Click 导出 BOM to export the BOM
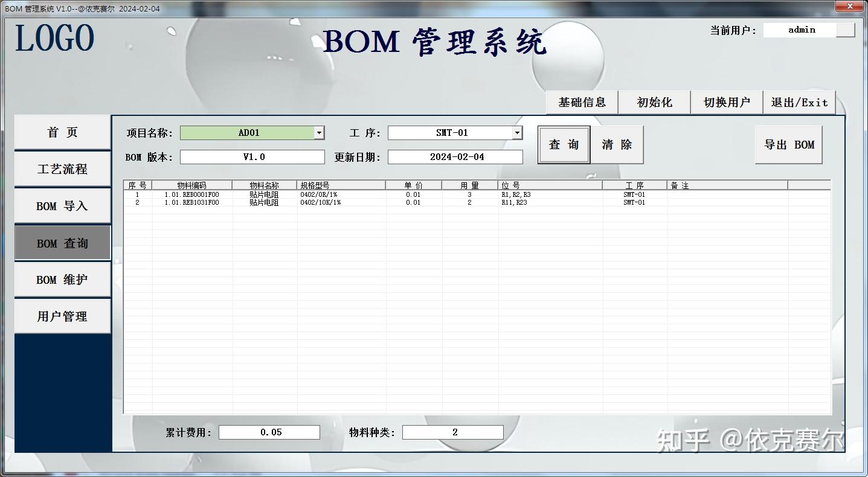The image size is (868, 477). coord(788,144)
